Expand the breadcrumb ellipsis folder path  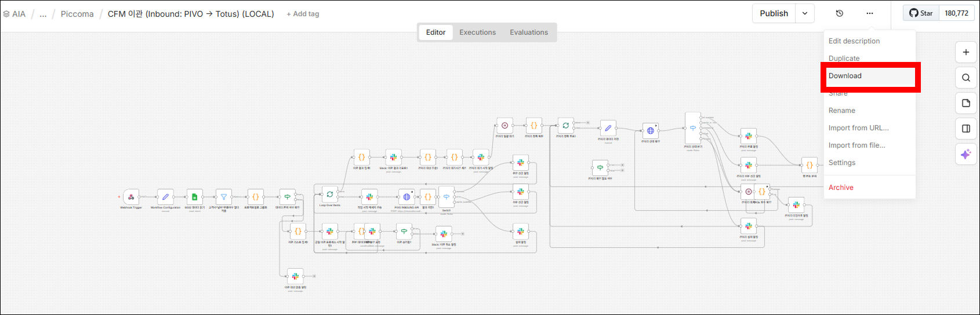tap(43, 14)
